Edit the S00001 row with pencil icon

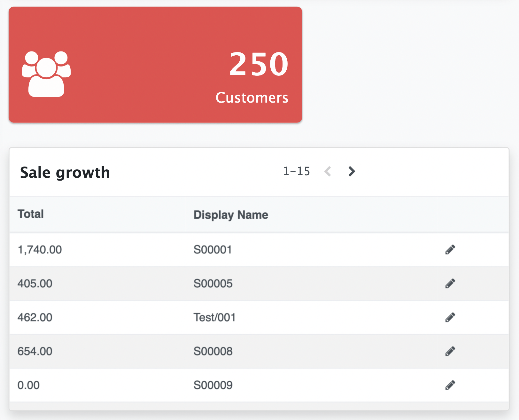pyautogui.click(x=450, y=250)
